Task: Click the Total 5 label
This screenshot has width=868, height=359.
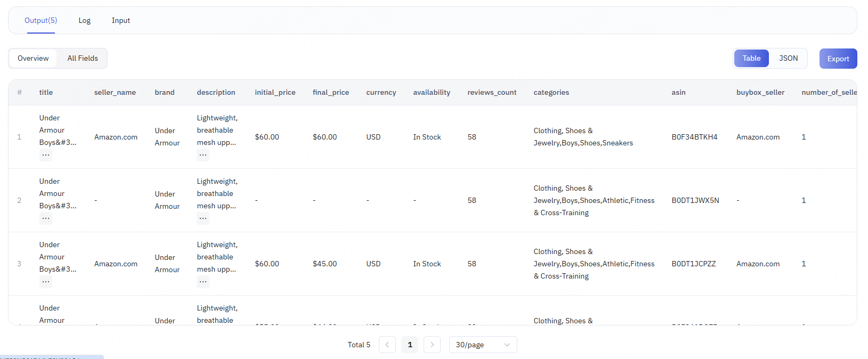Action: point(359,345)
